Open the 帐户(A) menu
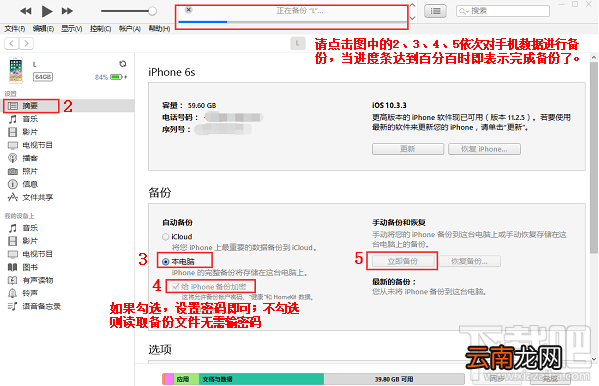599x386 pixels. tap(130, 29)
